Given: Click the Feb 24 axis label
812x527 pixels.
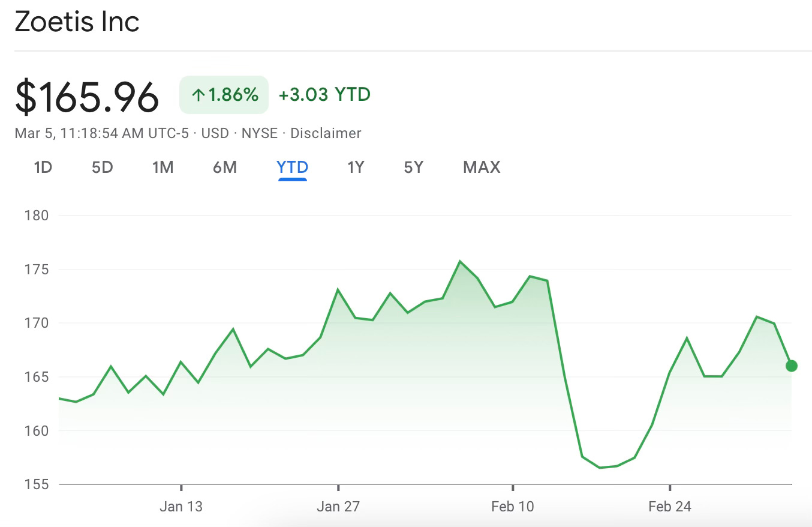Looking at the screenshot, I should (669, 507).
